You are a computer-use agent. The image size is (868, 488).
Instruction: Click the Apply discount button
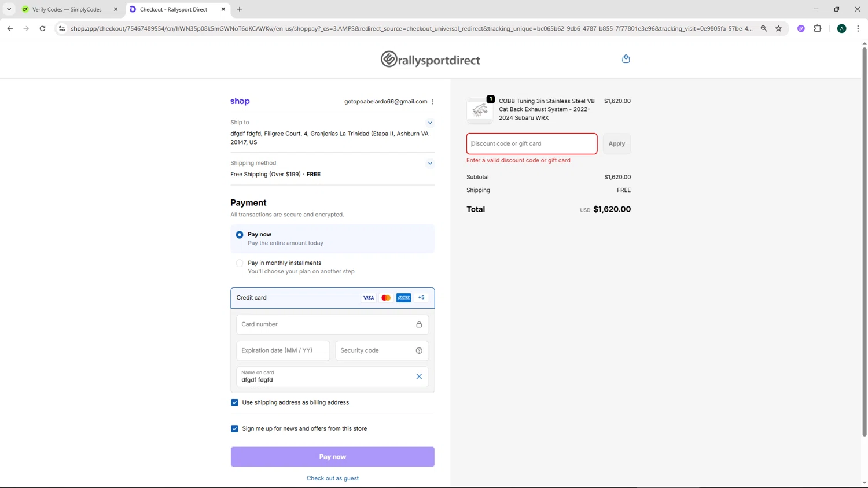616,143
